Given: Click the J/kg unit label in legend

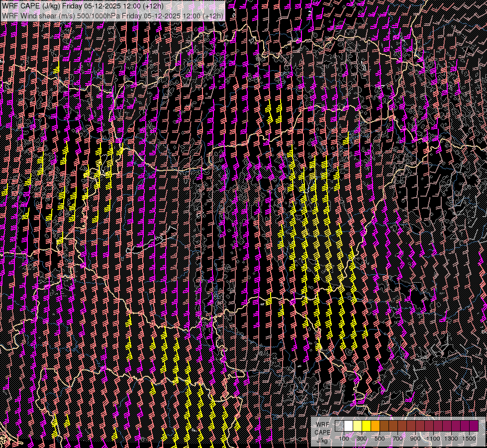Looking at the screenshot, I should tap(322, 440).
